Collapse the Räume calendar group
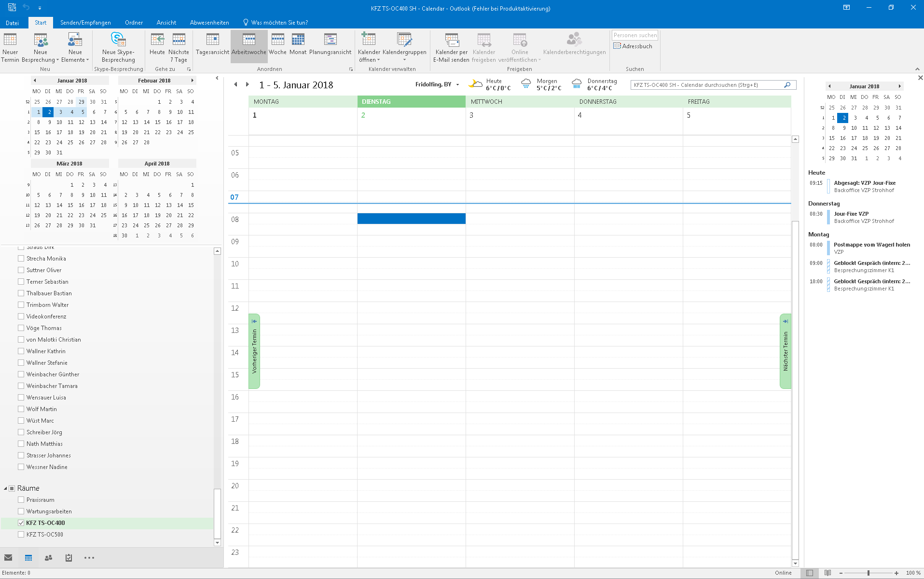 [5, 488]
